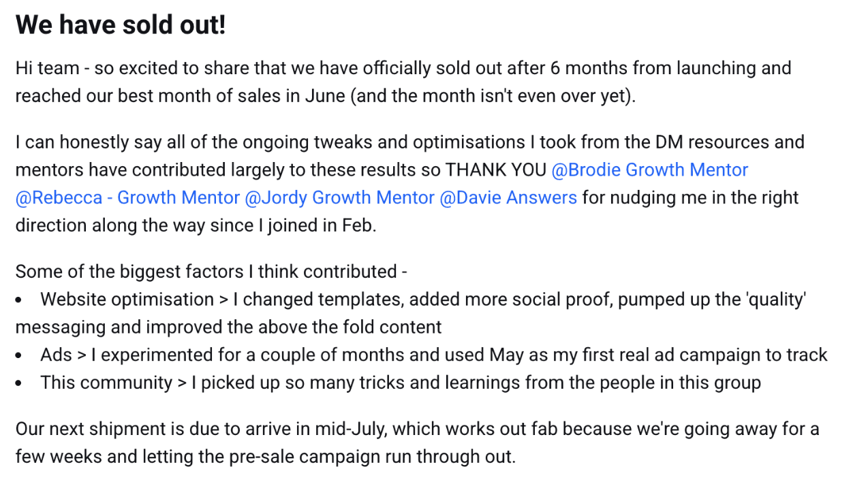The image size is (868, 482).
Task: Open the @Rebecca - Growth Mentor mention
Action: point(127,198)
